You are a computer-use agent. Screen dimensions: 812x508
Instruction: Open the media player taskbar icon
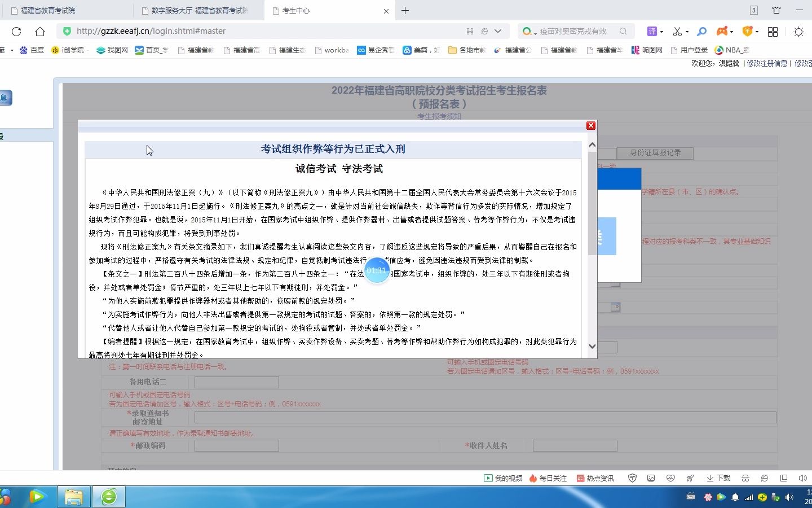pyautogui.click(x=37, y=497)
